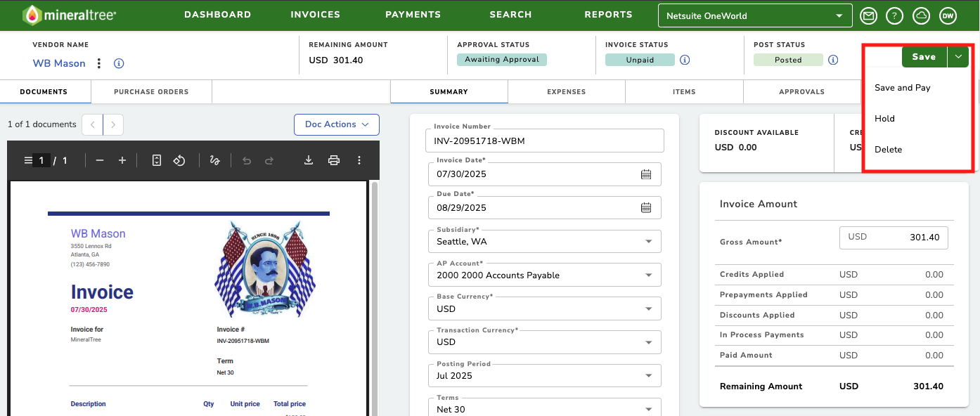Click the Unpaid status badge
The image size is (980, 416).
(x=640, y=60)
